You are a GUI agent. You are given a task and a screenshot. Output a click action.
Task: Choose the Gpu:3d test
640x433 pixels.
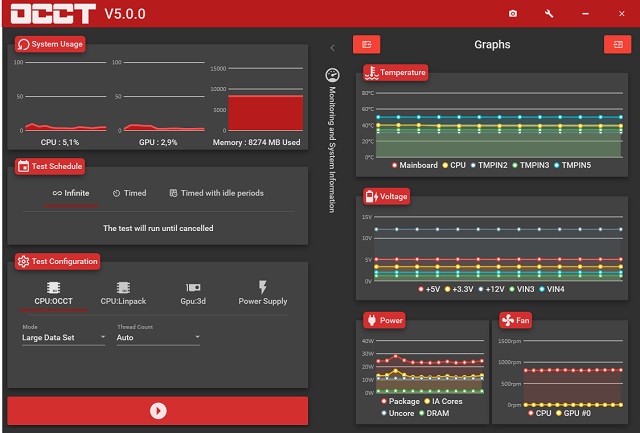193,294
